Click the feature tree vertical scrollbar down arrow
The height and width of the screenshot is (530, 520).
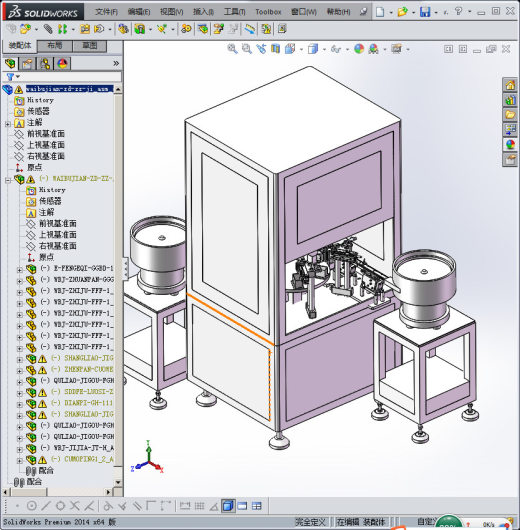tap(118, 482)
